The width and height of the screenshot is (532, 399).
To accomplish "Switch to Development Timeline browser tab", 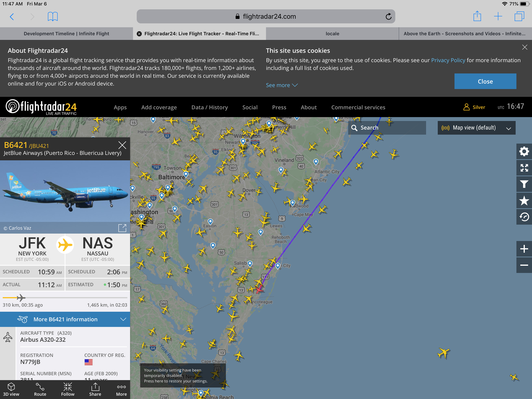I will pyautogui.click(x=66, y=34).
